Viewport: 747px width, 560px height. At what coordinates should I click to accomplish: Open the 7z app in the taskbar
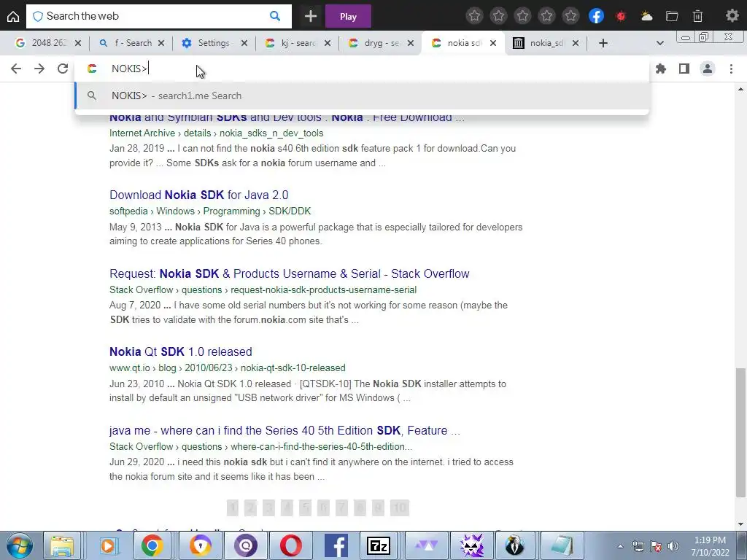point(379,545)
